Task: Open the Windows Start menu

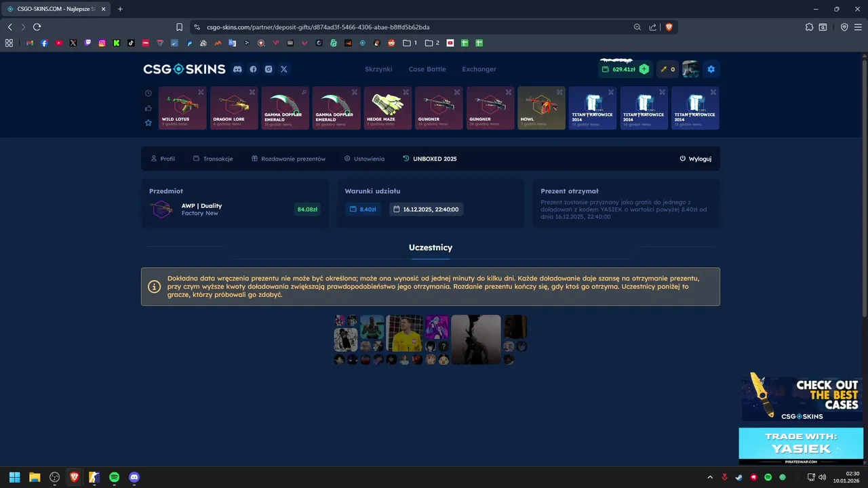Action: click(14, 477)
